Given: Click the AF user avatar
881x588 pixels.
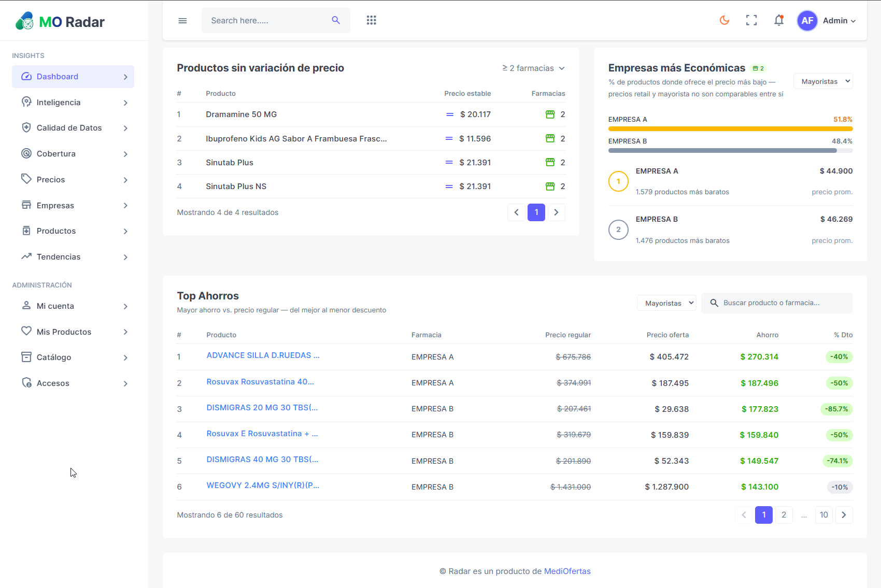Looking at the screenshot, I should (x=807, y=21).
